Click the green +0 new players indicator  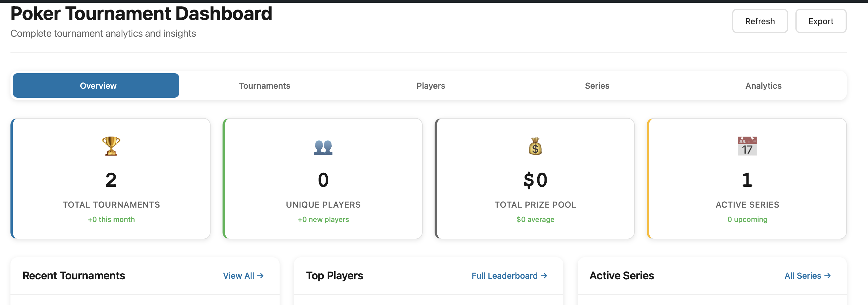(x=323, y=219)
